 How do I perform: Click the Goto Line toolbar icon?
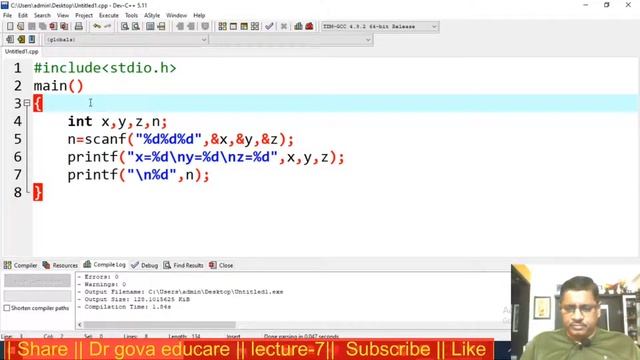point(161,27)
